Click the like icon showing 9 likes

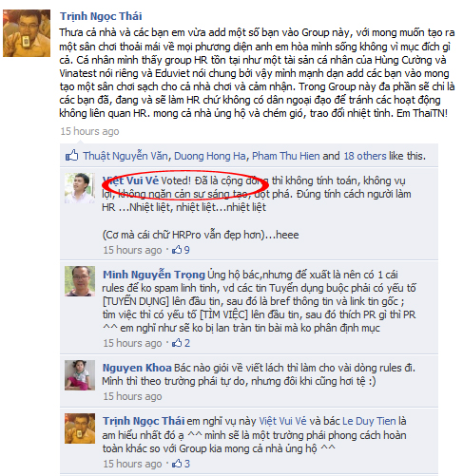pos(177,250)
